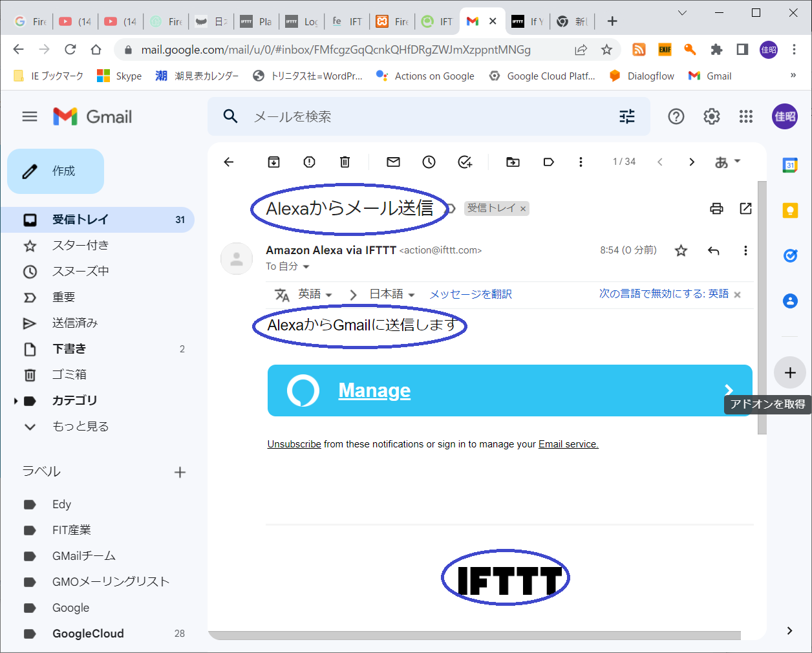Open the source language 英語 dropdown
This screenshot has width=812, height=653.
click(x=315, y=294)
